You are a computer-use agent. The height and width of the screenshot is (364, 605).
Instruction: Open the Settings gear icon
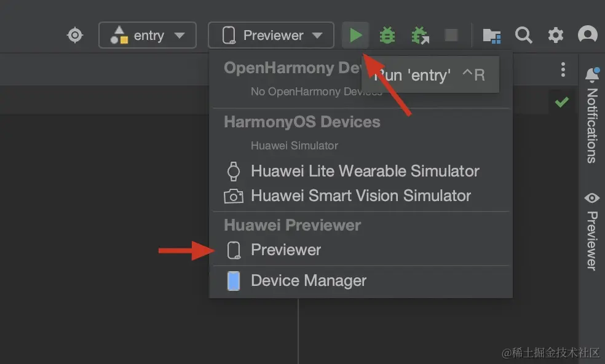pos(556,35)
